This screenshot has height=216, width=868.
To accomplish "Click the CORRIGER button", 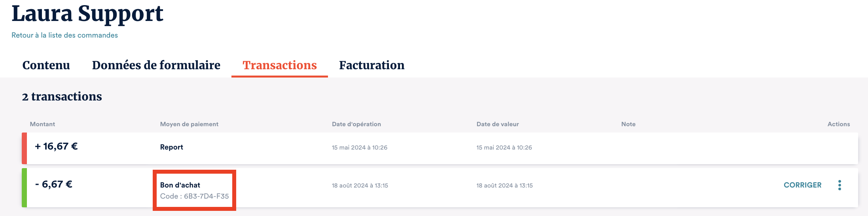I will (802, 185).
